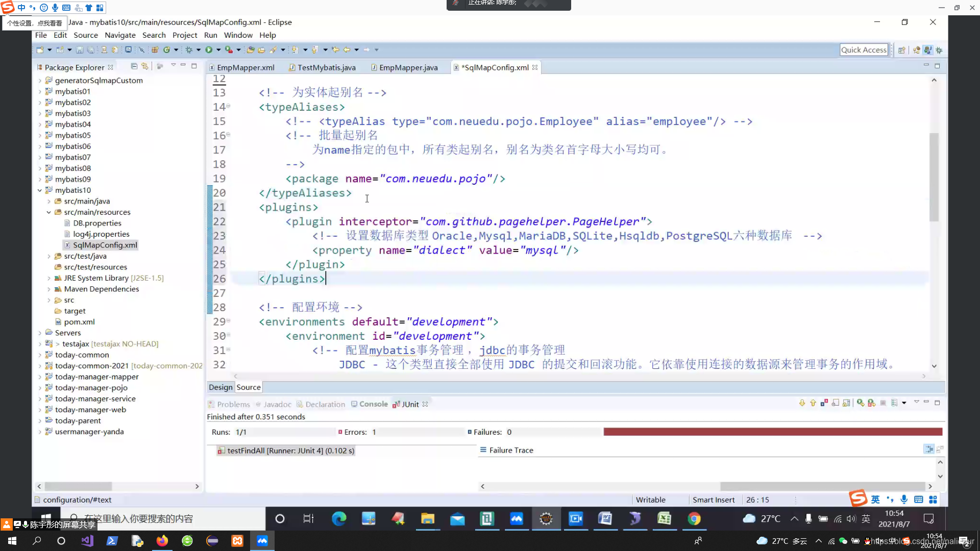980x551 pixels.
Task: Click the Debug bug icon
Action: (x=189, y=49)
